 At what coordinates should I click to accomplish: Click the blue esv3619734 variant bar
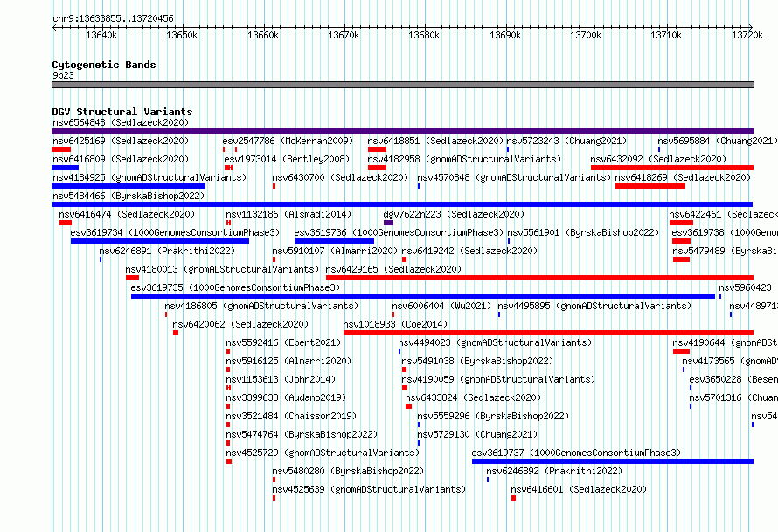pos(160,241)
